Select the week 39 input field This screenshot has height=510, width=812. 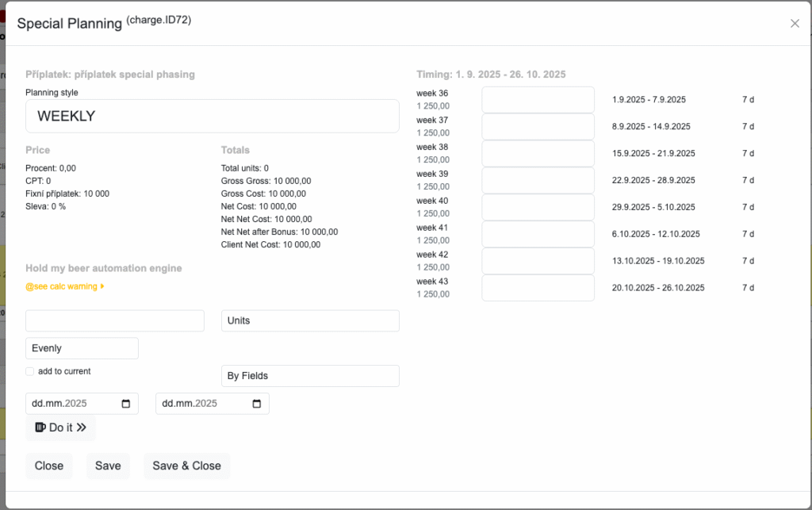[538, 180]
